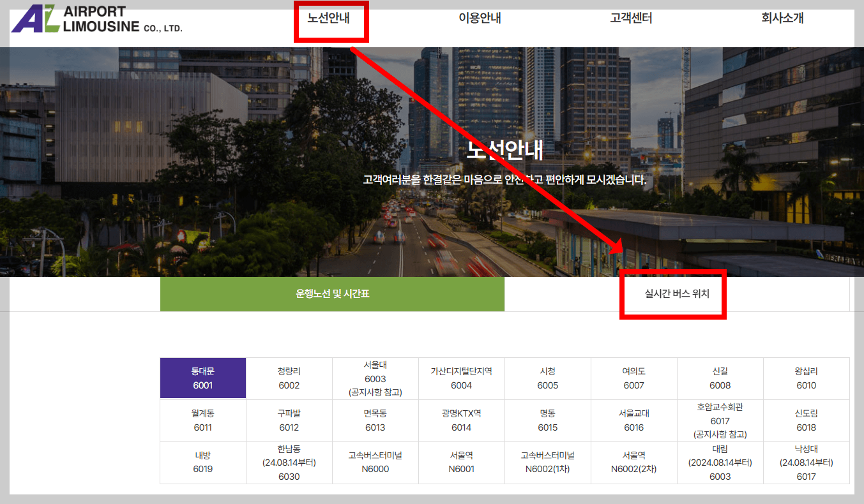Image resolution: width=864 pixels, height=504 pixels.
Task: Select route 6002 청량리
Action: tap(289, 378)
